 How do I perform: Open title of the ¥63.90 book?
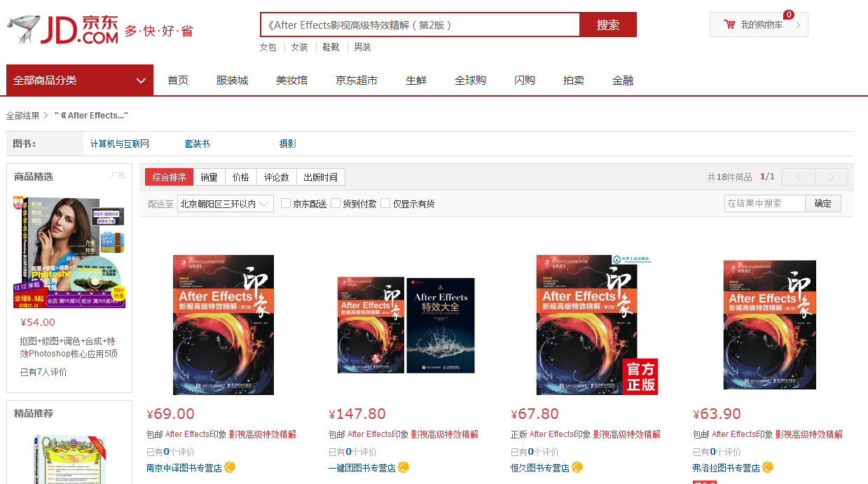point(768,434)
